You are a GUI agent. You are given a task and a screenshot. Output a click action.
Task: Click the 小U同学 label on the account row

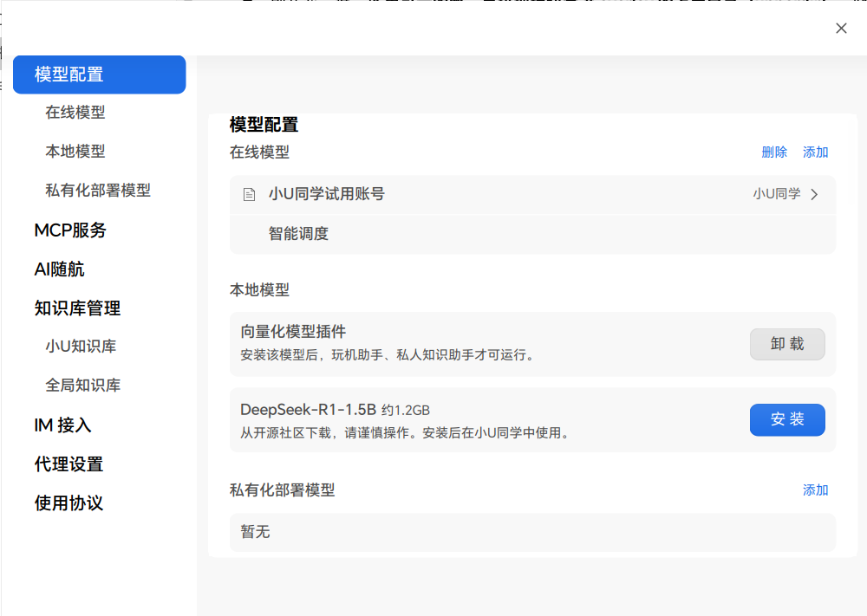point(777,194)
